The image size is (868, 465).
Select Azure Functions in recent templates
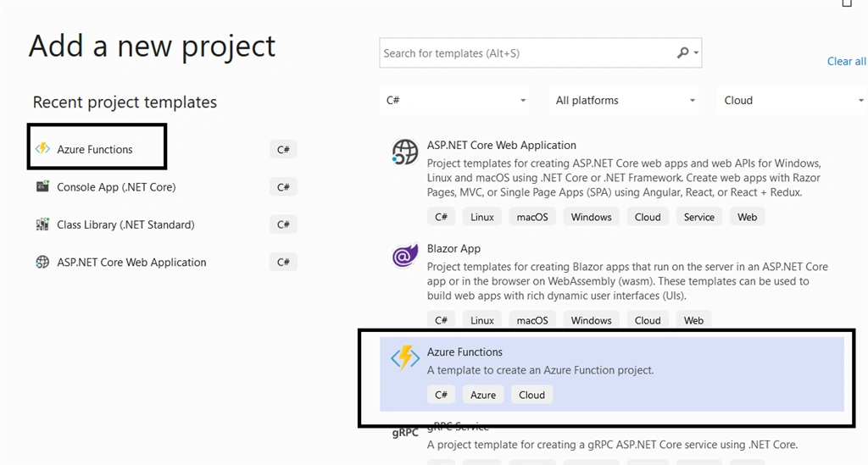[95, 149]
